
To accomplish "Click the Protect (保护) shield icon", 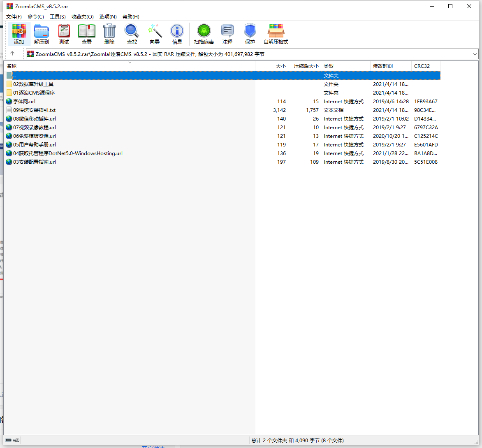I will tap(250, 34).
